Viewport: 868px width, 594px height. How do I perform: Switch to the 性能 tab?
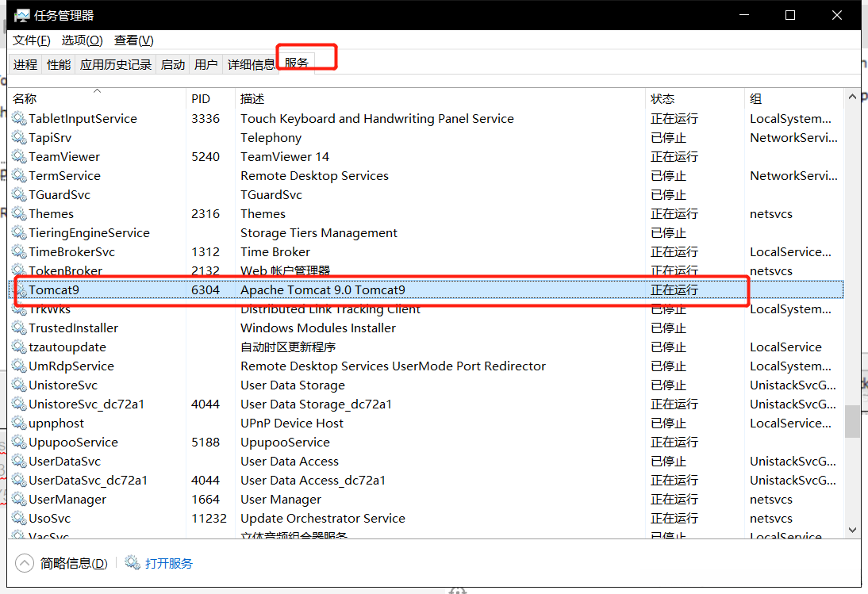tap(58, 65)
